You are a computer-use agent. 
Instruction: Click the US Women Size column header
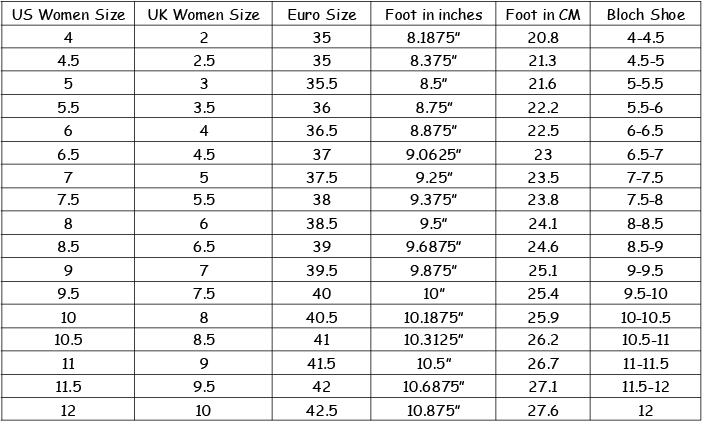(x=68, y=14)
